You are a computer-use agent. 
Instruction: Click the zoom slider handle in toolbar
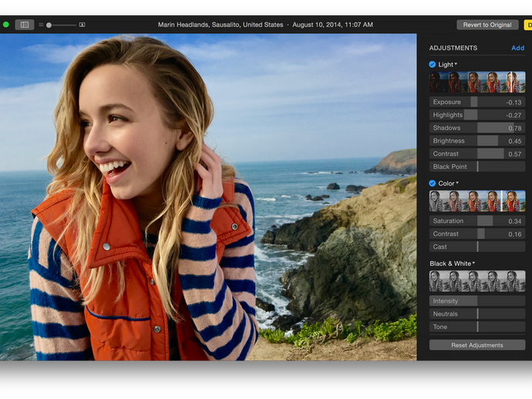coord(49,25)
